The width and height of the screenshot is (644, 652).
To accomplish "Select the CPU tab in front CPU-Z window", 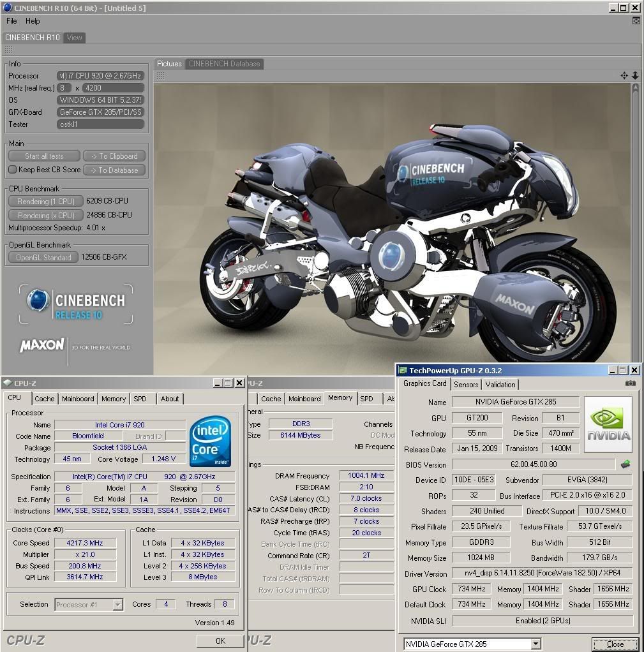I will (15, 397).
